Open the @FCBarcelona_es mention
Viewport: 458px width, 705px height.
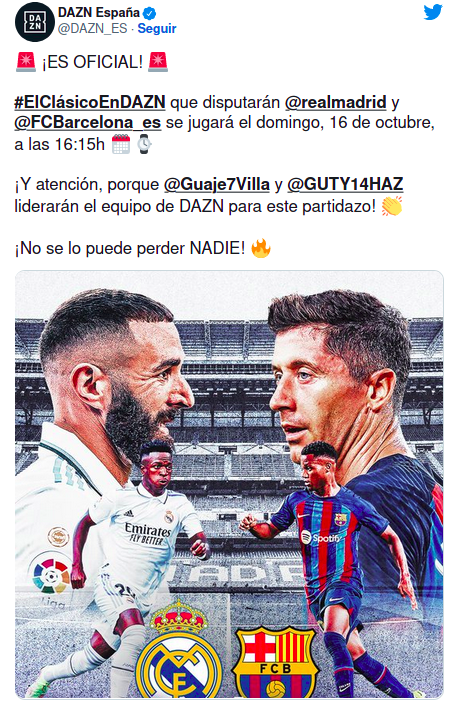tap(88, 122)
